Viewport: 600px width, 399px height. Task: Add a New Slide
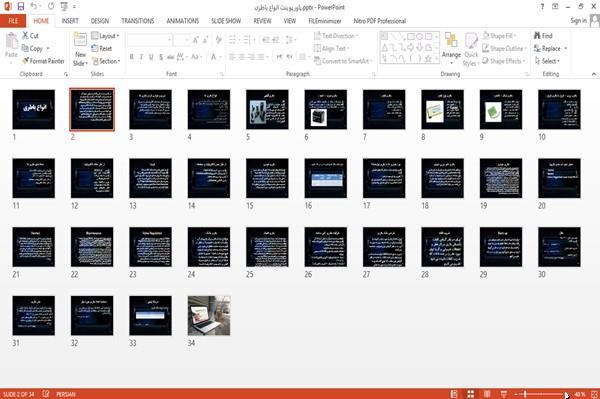point(80,49)
